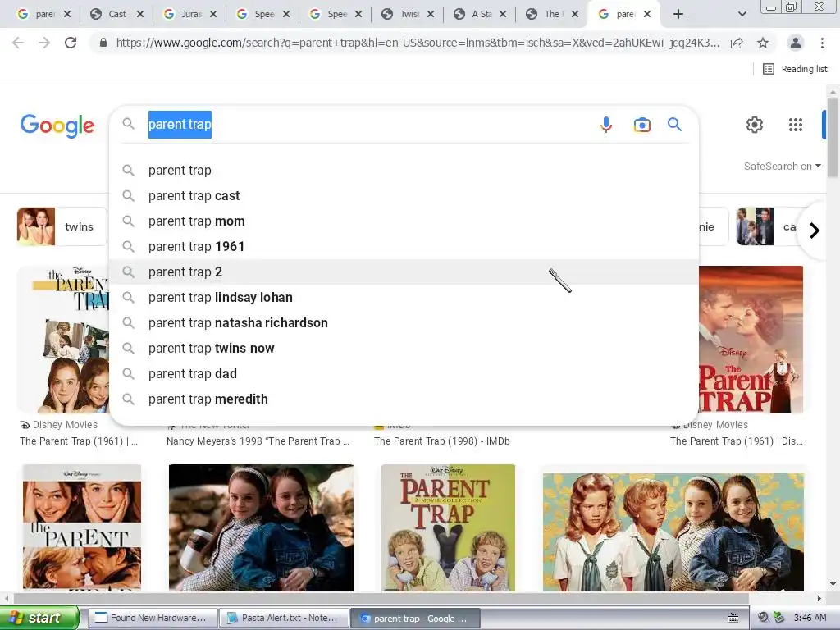
Task: Open the tab search dropdown arrow
Action: click(x=742, y=15)
